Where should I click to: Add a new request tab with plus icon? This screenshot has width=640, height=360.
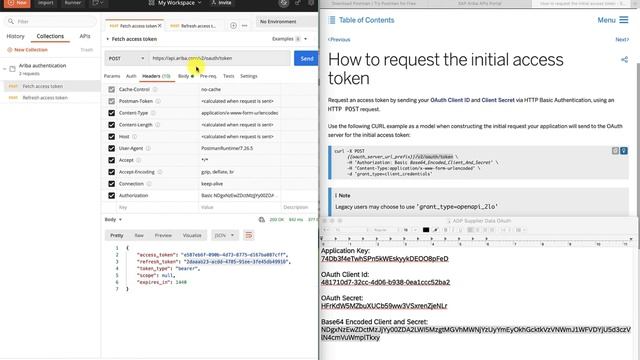233,26
